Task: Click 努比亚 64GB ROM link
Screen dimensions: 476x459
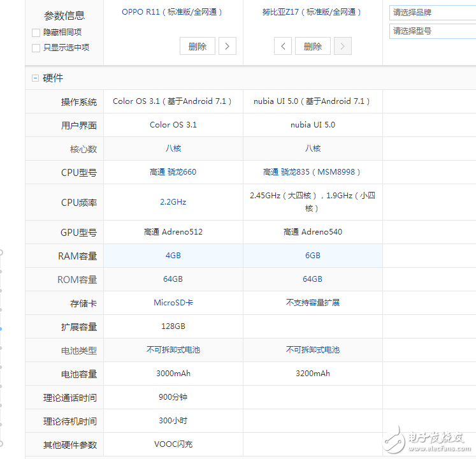Action: 313,279
